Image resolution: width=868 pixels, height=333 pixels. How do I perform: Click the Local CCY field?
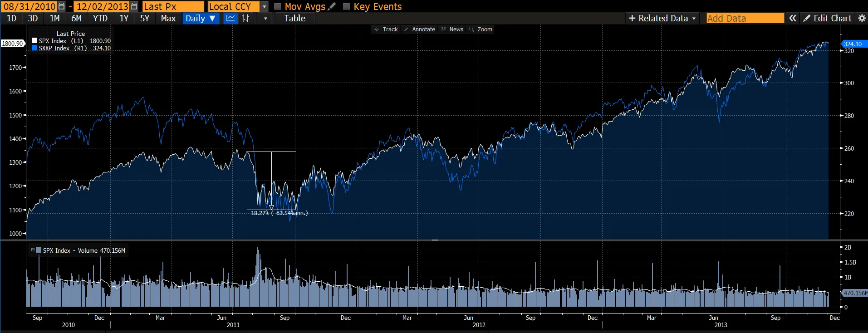[x=234, y=6]
